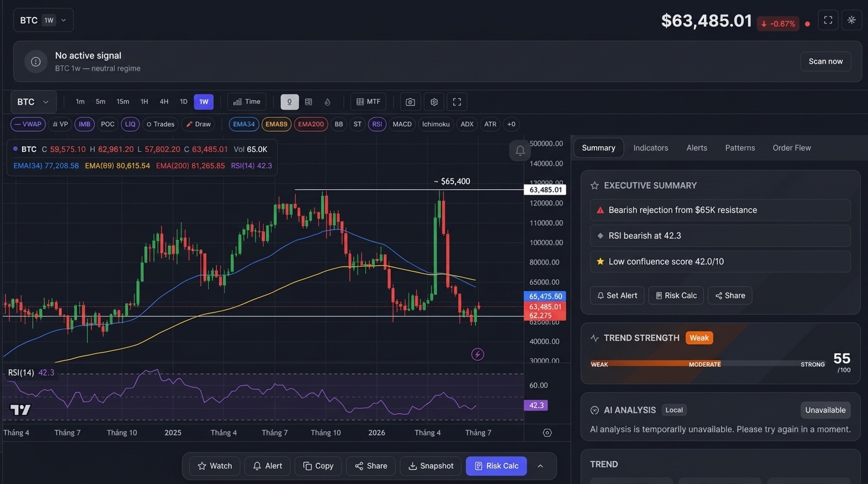Toggle the IMB overlay chip
868x484 pixels.
click(85, 124)
